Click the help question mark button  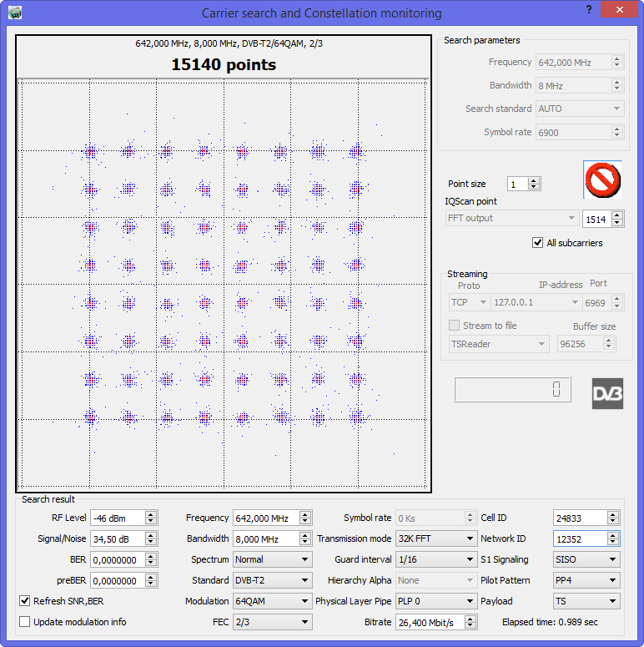[x=589, y=9]
